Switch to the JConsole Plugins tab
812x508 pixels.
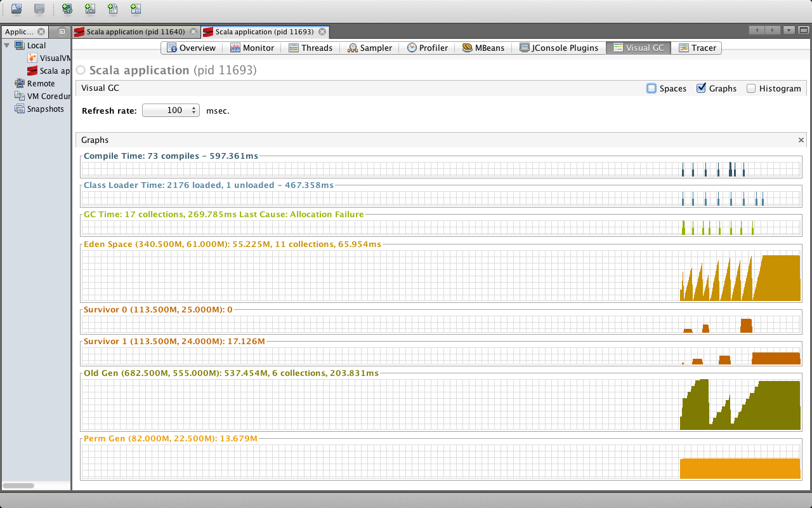point(559,48)
